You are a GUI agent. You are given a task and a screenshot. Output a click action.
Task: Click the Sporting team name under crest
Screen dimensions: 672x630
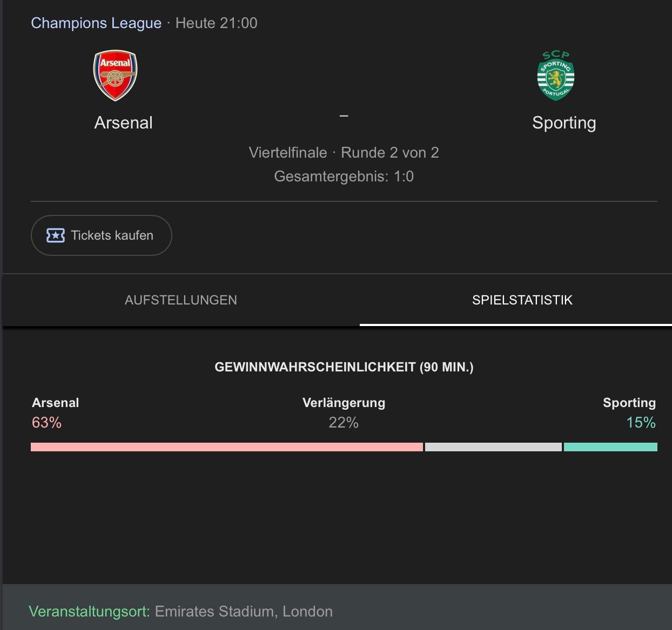(564, 123)
